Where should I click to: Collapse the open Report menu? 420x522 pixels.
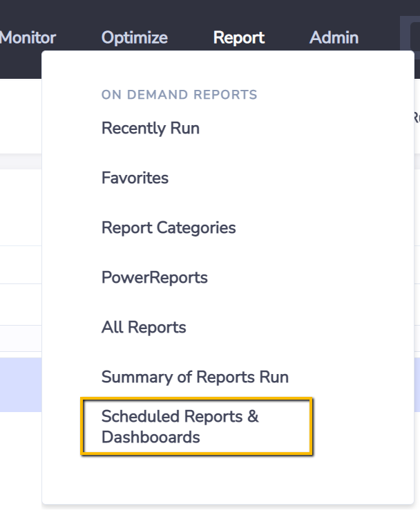tap(239, 37)
